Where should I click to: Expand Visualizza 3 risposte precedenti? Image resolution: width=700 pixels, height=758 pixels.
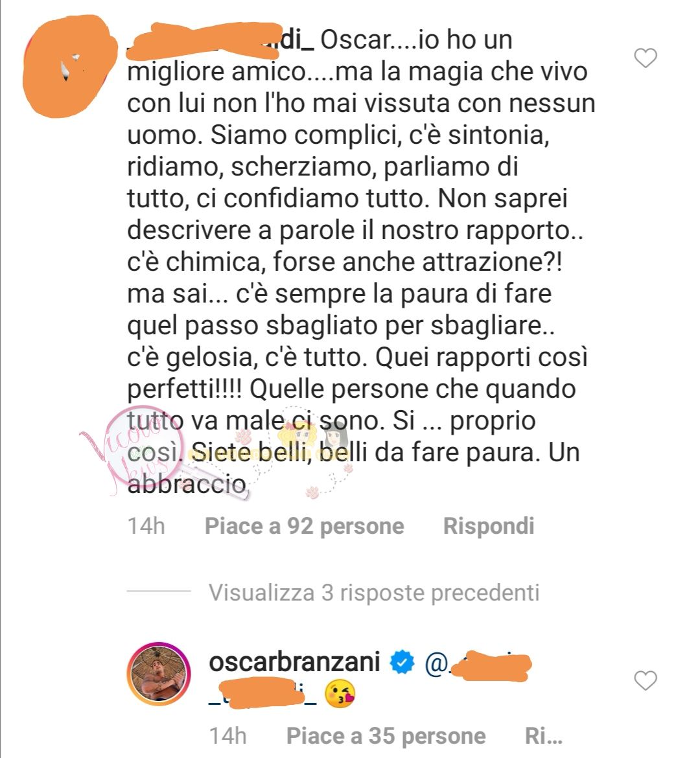coord(374,593)
